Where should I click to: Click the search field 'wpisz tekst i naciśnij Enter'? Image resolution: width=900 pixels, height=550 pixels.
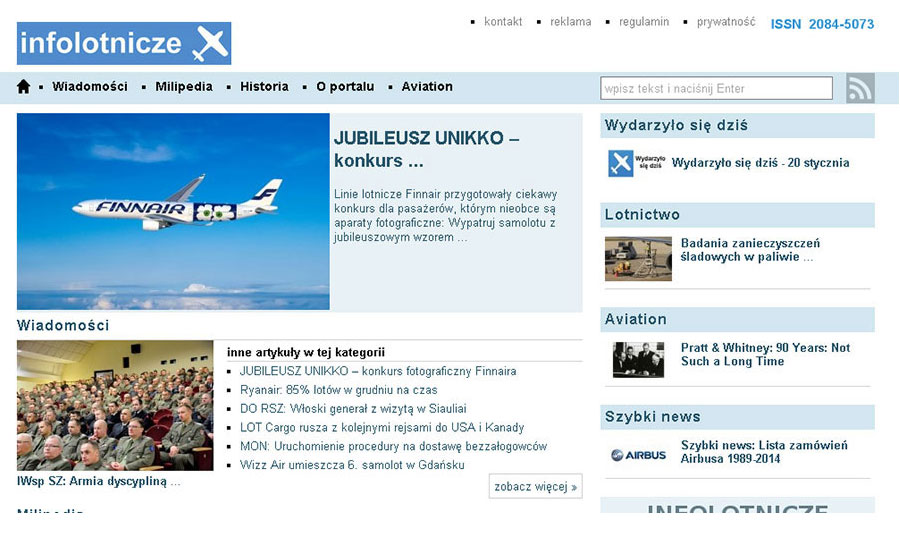pyautogui.click(x=716, y=88)
